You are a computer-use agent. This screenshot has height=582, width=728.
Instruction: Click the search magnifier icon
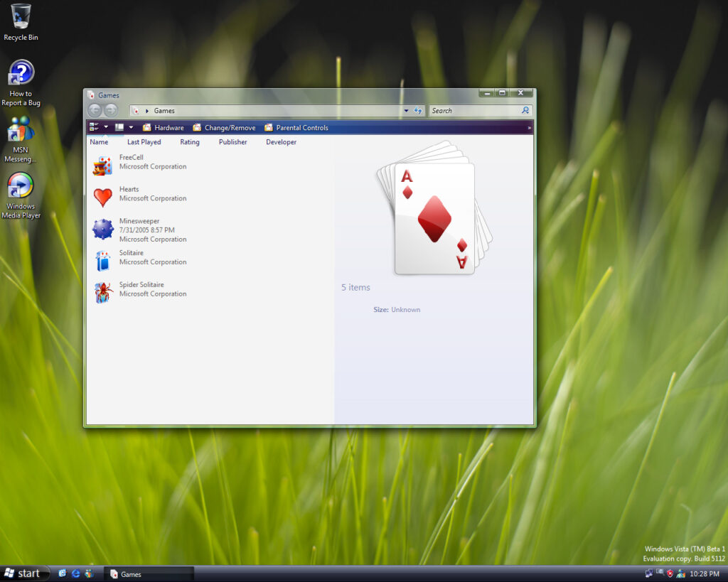pos(525,110)
